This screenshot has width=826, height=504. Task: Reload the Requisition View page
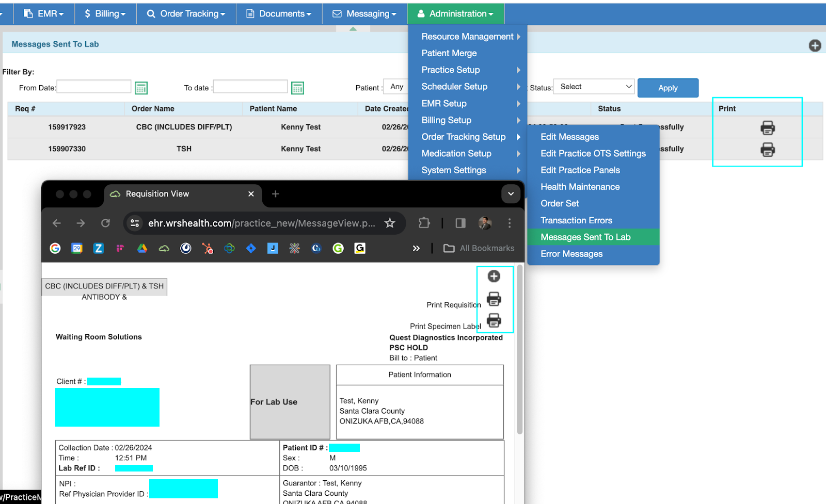tap(105, 223)
